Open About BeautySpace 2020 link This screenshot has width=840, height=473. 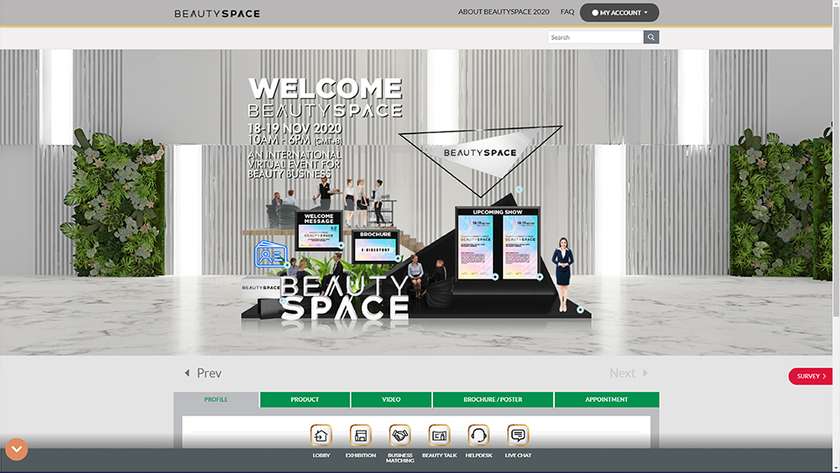[504, 12]
